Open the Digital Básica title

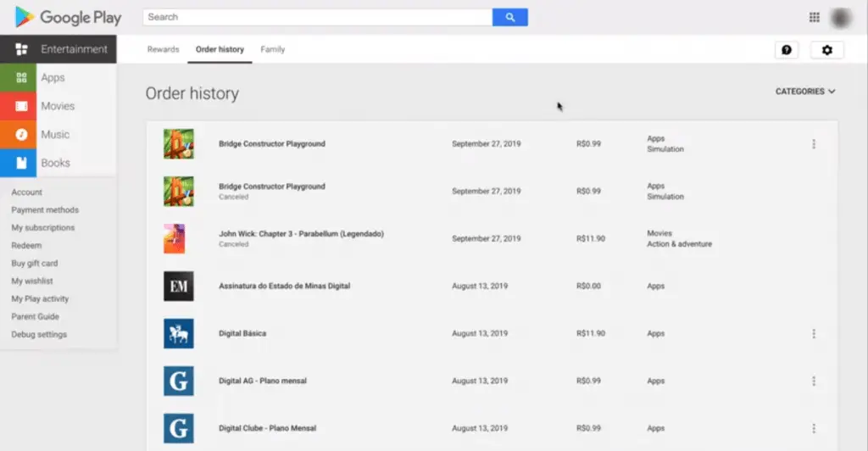(242, 334)
